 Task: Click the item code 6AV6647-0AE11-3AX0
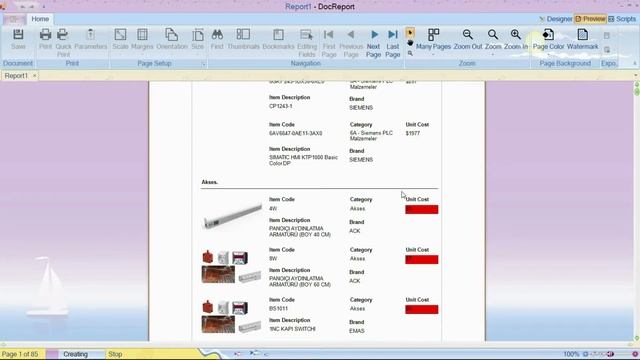(296, 133)
